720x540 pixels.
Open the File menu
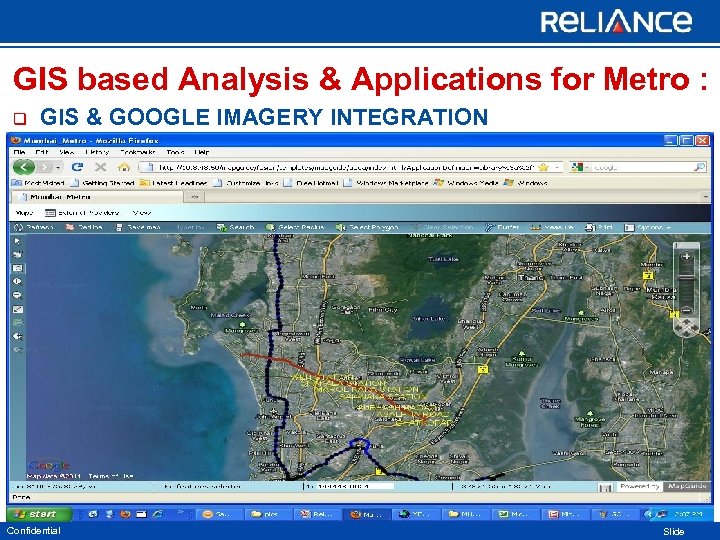coord(20,152)
